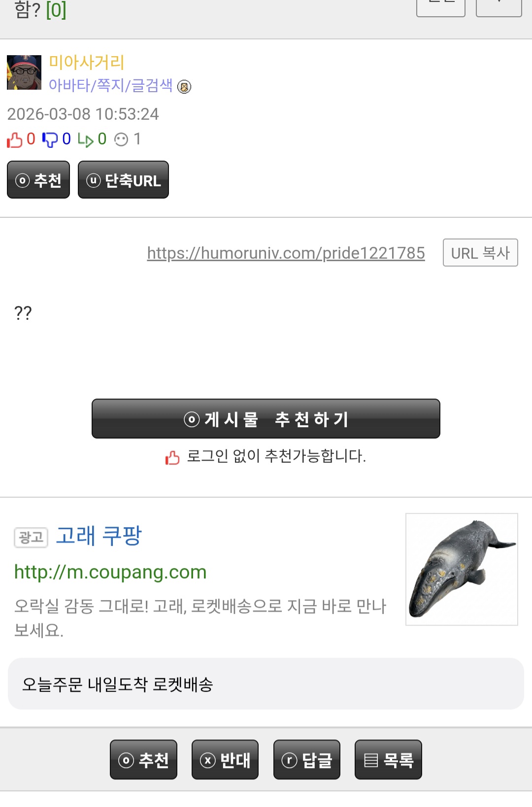Click the 단축URL button
This screenshot has width=532, height=807.
123,180
